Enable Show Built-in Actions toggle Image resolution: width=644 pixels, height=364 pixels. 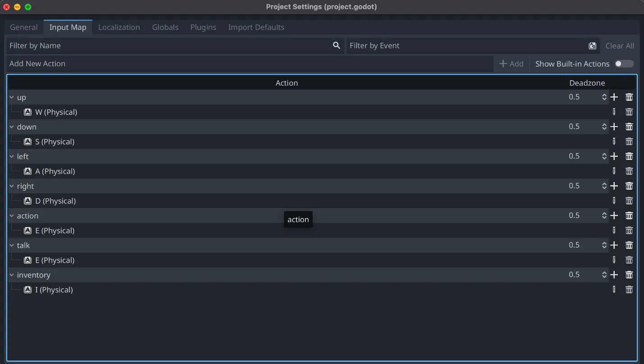coord(624,64)
